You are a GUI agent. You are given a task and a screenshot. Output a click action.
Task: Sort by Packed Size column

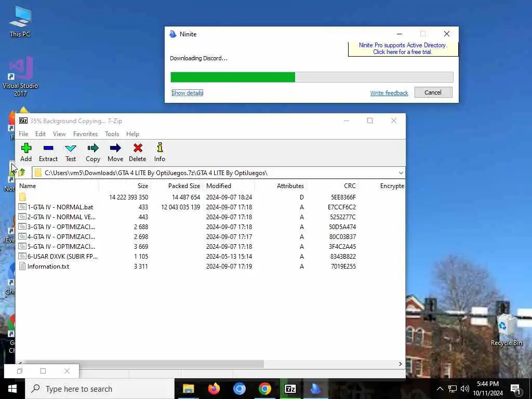[177, 186]
